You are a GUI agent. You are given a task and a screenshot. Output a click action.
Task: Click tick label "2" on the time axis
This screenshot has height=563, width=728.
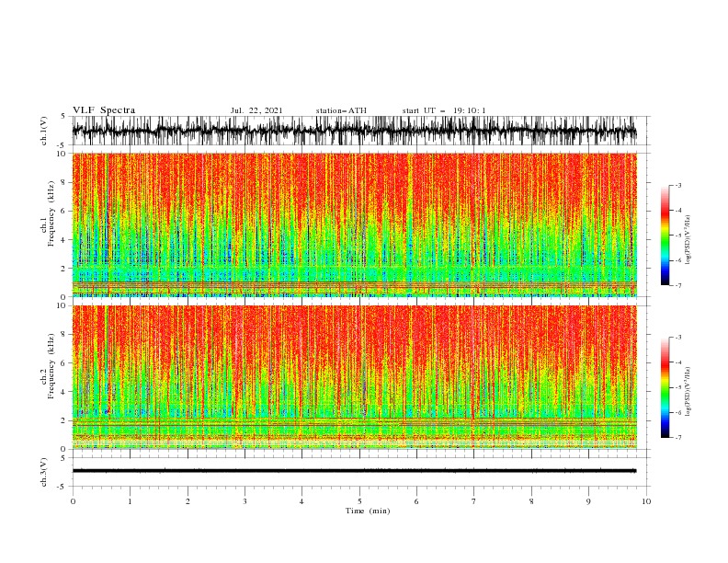point(188,501)
